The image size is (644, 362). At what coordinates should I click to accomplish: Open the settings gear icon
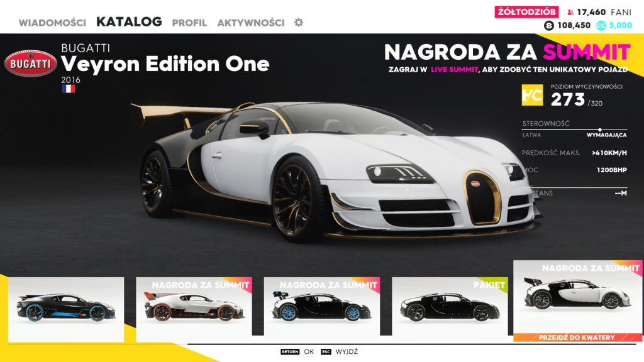299,23
